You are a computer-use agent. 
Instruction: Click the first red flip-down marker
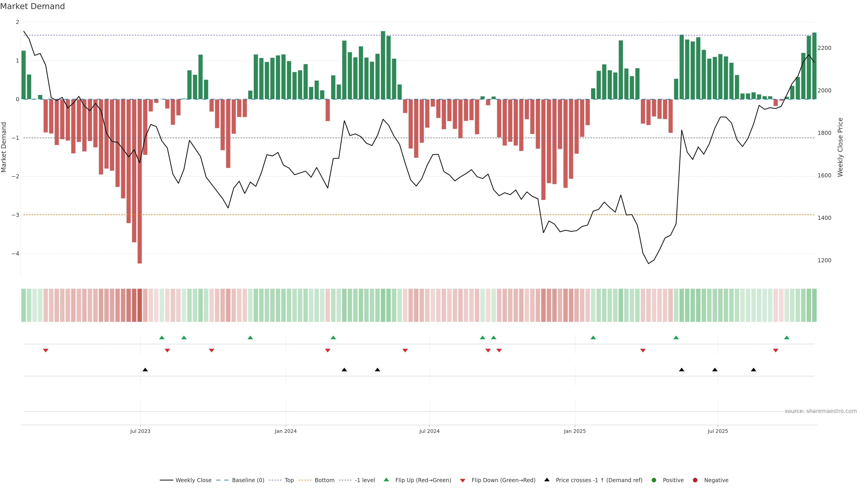pos(46,351)
